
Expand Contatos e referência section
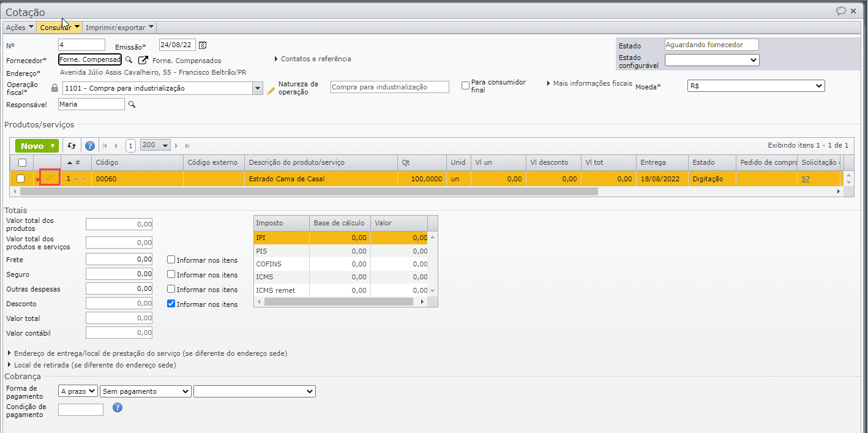(x=312, y=59)
